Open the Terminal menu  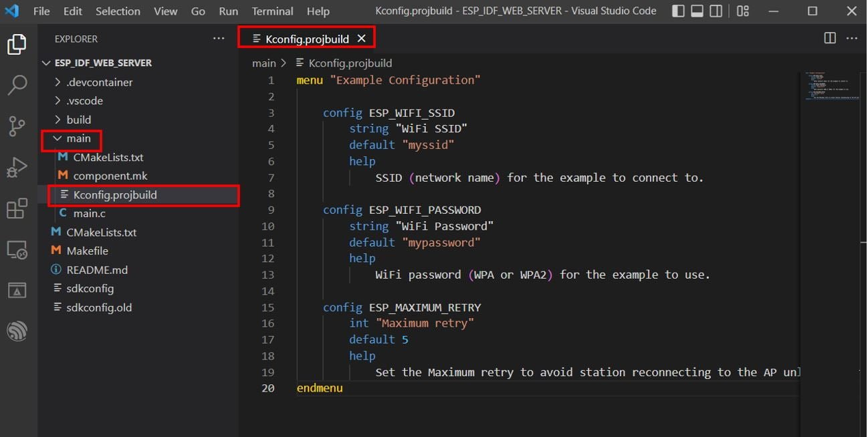tap(272, 11)
